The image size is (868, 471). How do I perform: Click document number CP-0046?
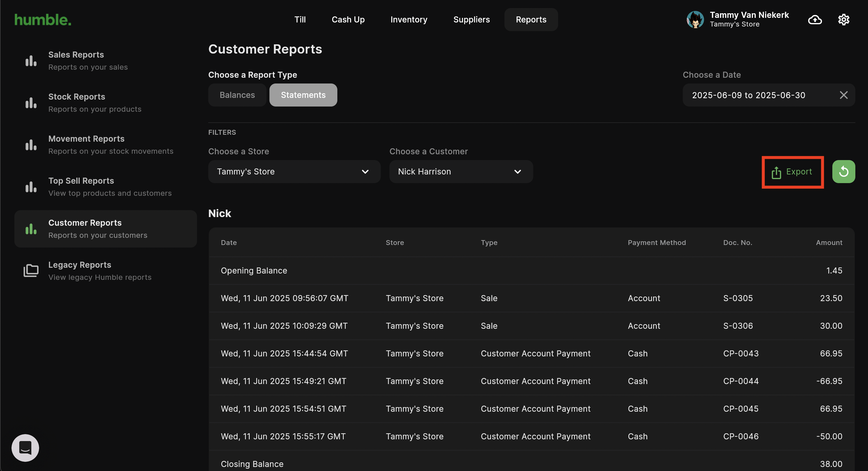click(x=741, y=436)
